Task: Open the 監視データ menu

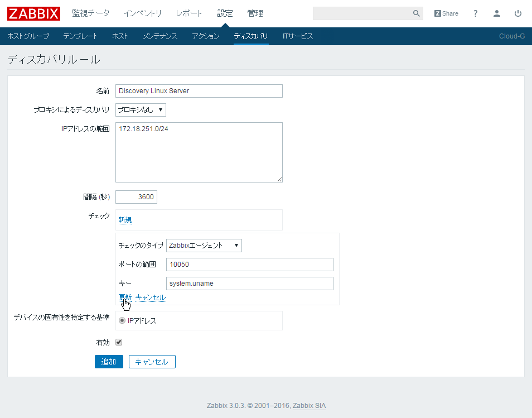Action: point(90,13)
